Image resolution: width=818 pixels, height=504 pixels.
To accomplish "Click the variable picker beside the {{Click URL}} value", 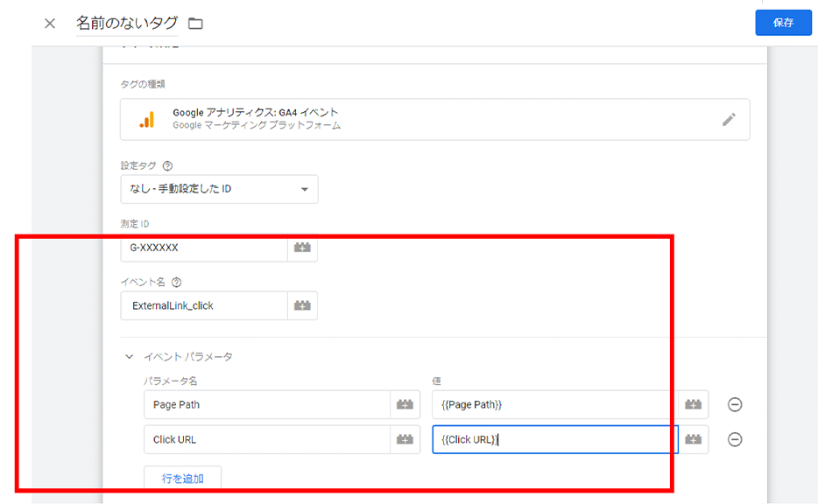I will pyautogui.click(x=693, y=439).
